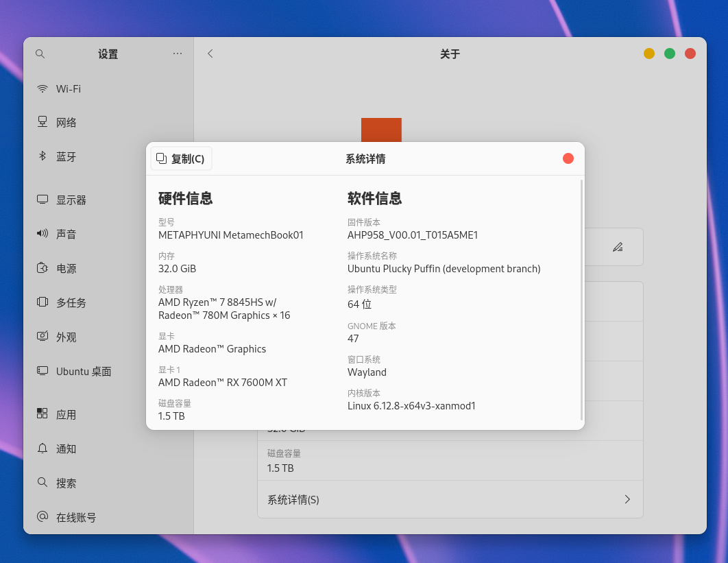Click the Wi-Fi icon in sidebar
728x563 pixels.
click(x=43, y=88)
